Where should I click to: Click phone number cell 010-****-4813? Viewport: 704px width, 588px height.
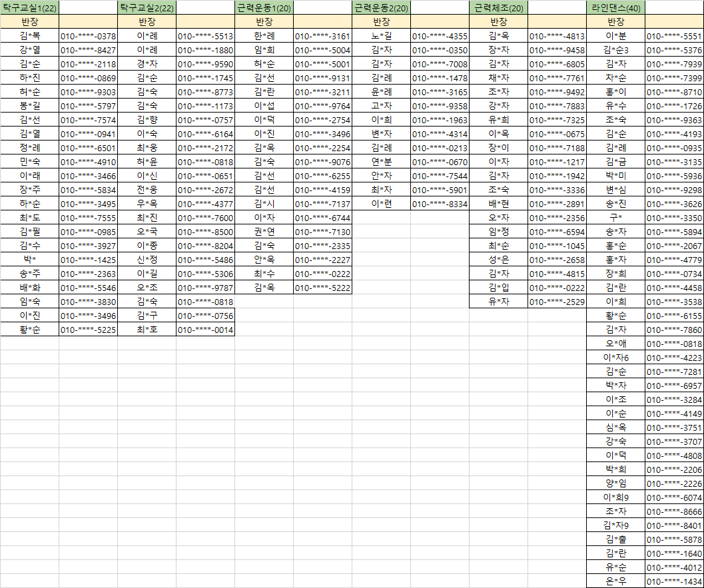point(557,36)
